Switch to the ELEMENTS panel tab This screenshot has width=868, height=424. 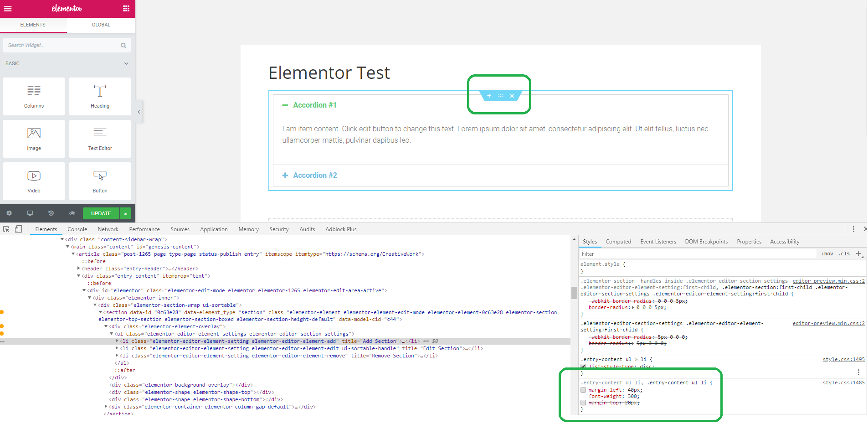[33, 25]
